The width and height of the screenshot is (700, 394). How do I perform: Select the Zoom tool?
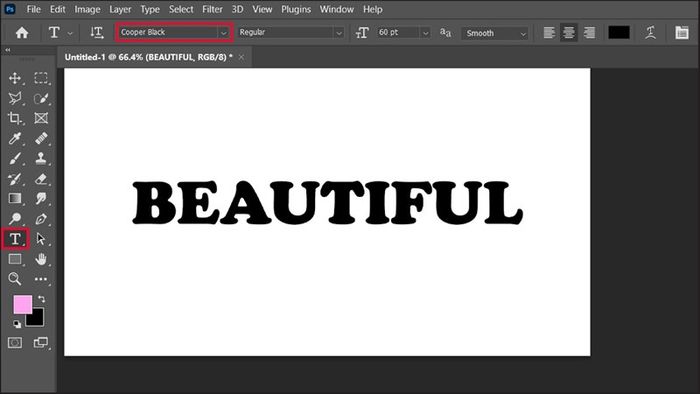click(x=15, y=279)
